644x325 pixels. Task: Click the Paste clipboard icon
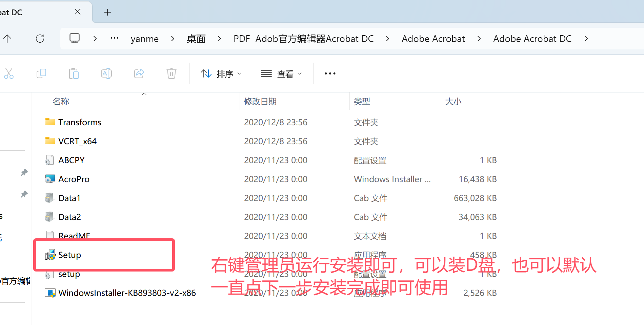click(x=74, y=73)
